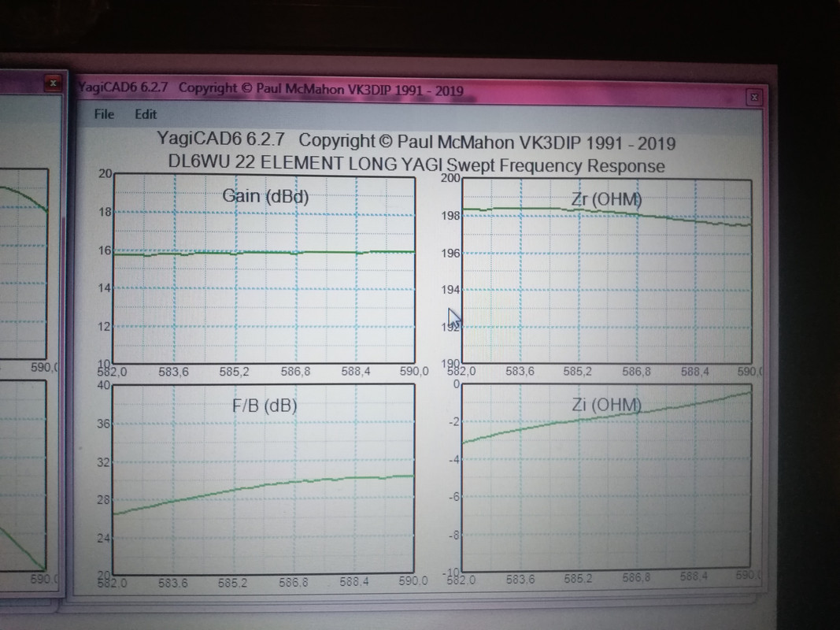Open the Edit menu

[146, 114]
